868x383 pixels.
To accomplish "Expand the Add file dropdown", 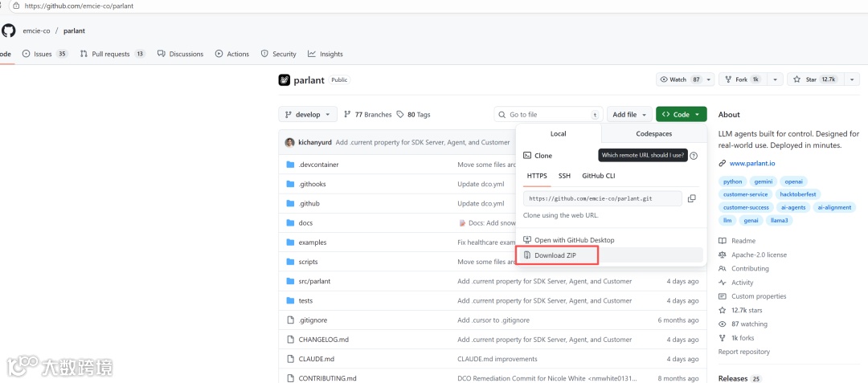I will tap(629, 114).
